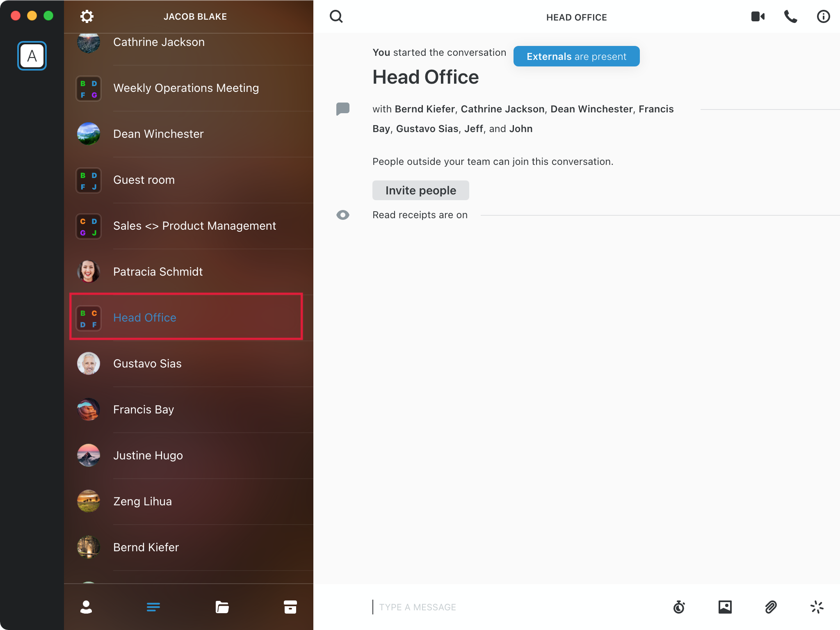Click HEAD OFFICE title in header
840x630 pixels.
tap(576, 17)
